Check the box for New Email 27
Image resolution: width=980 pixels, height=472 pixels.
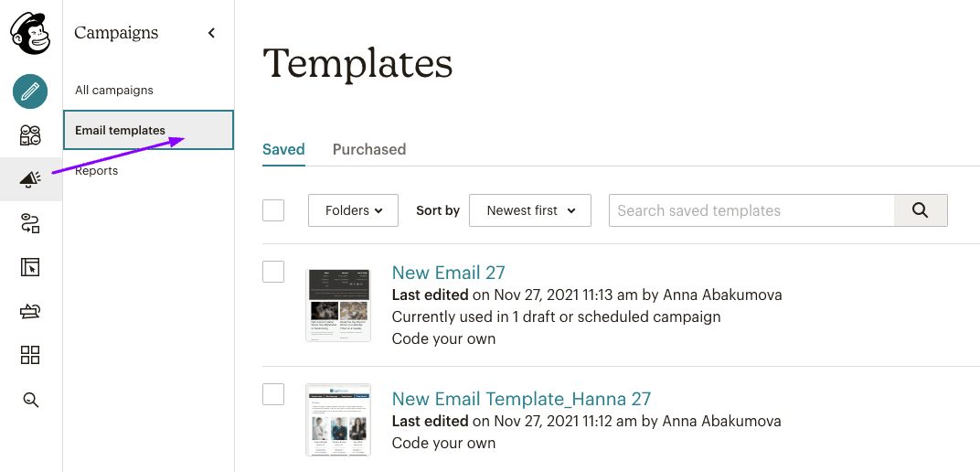coord(273,272)
